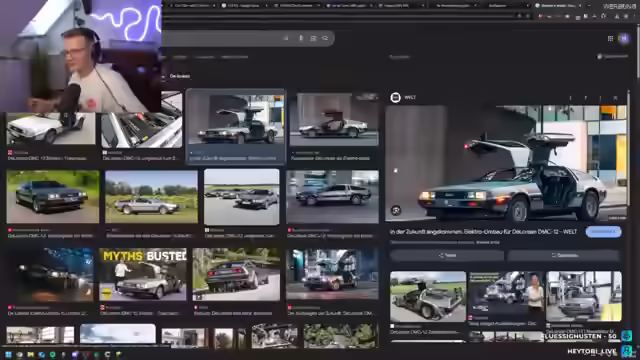Open the Windows Start button

tap(8, 354)
